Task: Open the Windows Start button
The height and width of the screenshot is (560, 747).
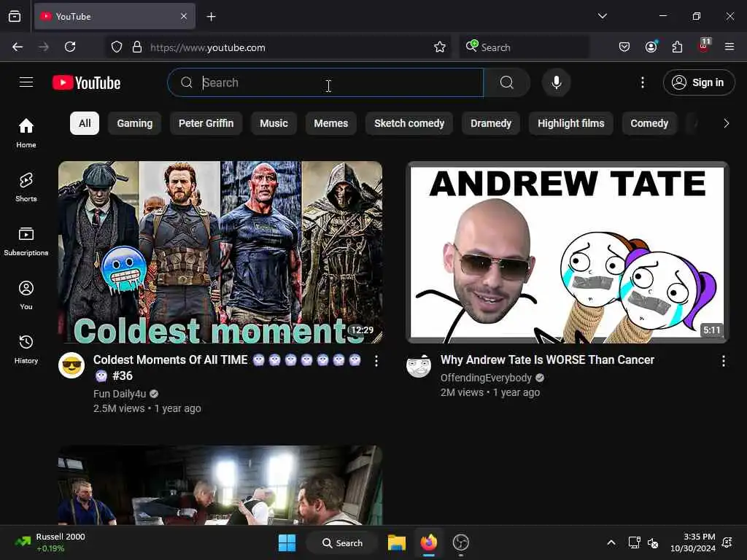Action: pos(287,542)
